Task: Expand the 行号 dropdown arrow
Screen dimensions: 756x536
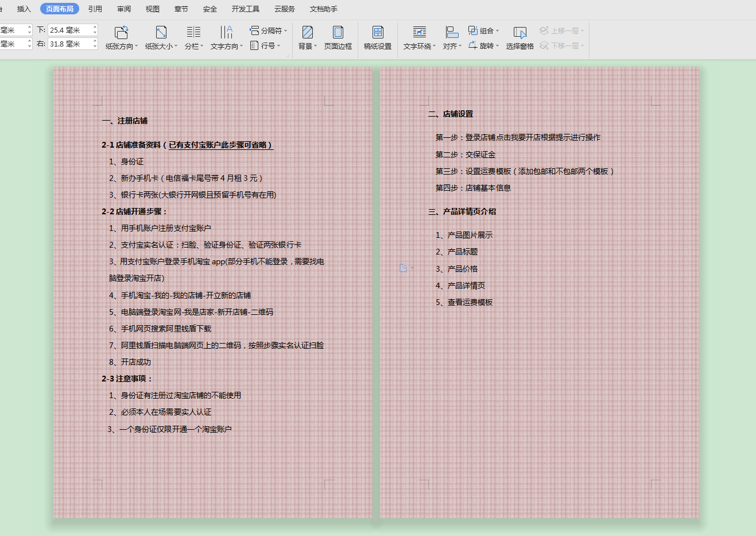Action: pyautogui.click(x=279, y=46)
